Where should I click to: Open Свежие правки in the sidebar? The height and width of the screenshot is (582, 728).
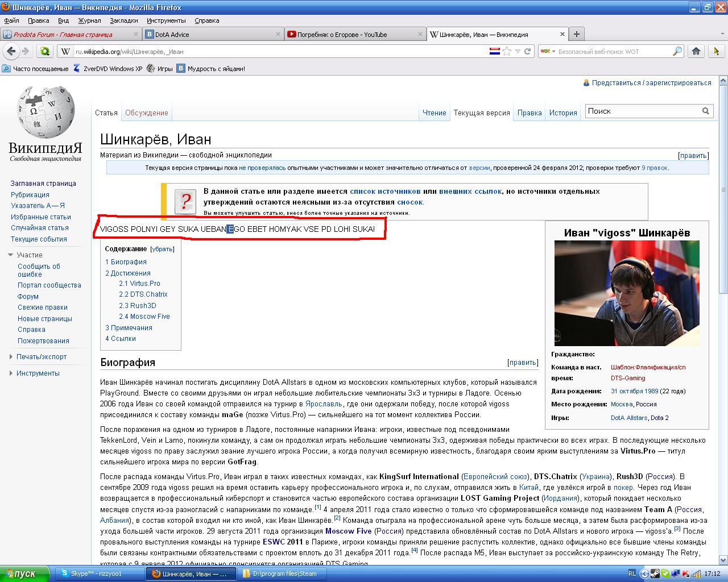(43, 307)
